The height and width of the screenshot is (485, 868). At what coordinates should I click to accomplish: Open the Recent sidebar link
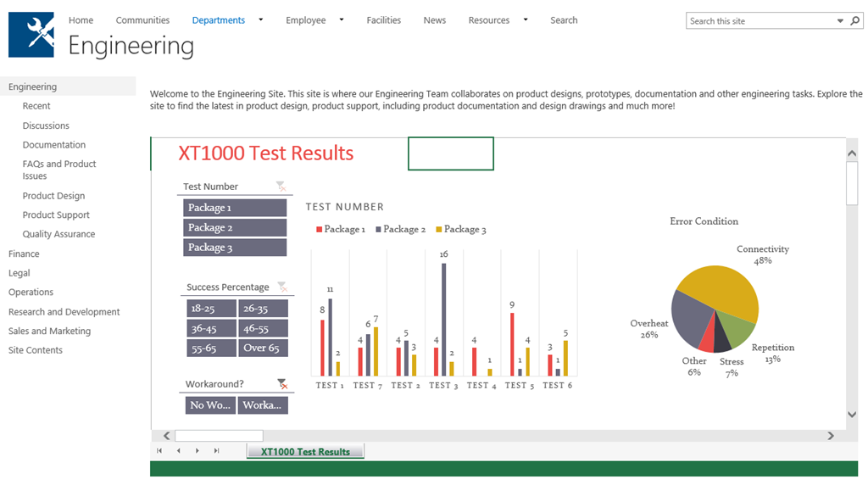point(36,106)
